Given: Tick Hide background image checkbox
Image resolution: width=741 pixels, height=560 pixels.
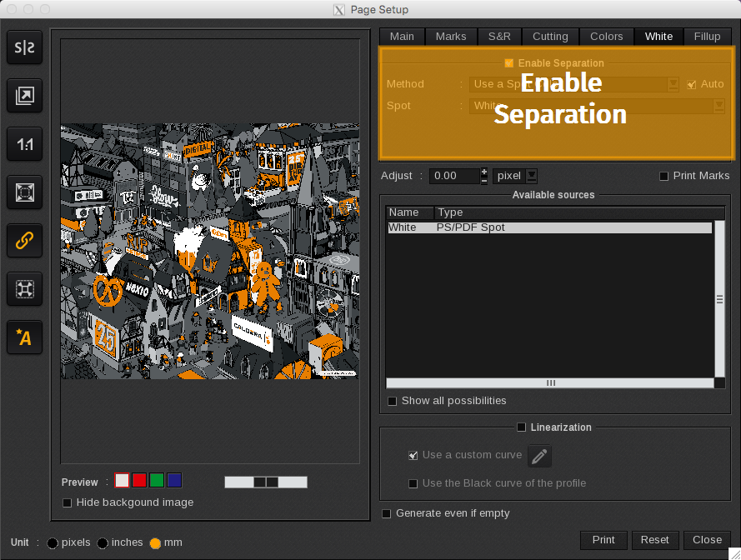Looking at the screenshot, I should (x=68, y=502).
